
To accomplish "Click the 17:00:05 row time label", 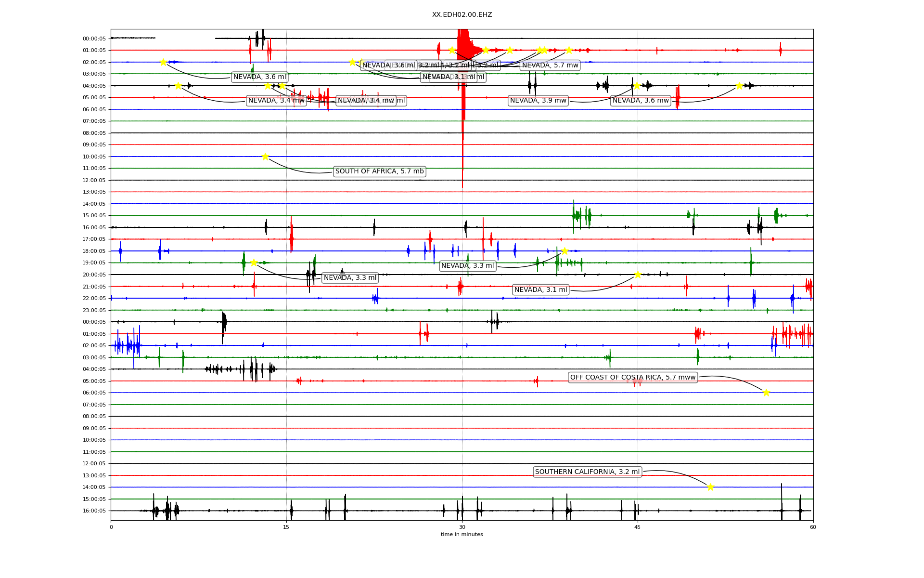I will (x=94, y=239).
